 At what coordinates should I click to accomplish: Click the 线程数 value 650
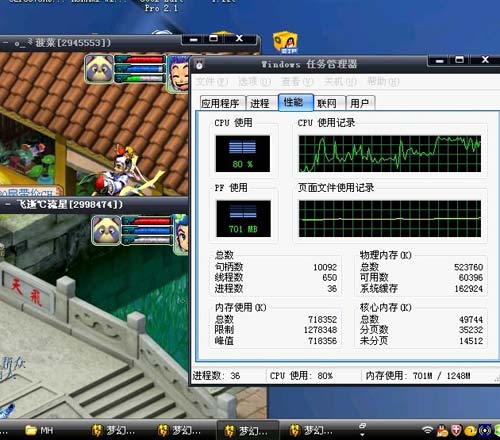point(329,278)
